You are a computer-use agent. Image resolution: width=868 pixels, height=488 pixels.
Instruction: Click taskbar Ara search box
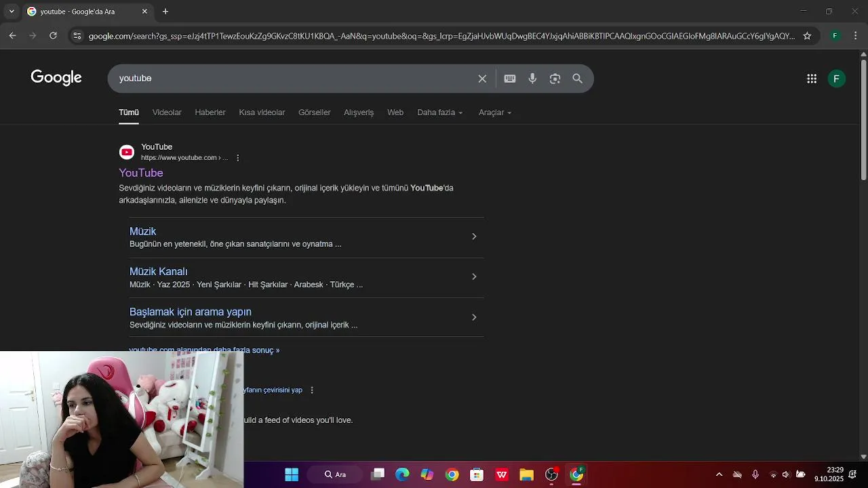point(336,474)
